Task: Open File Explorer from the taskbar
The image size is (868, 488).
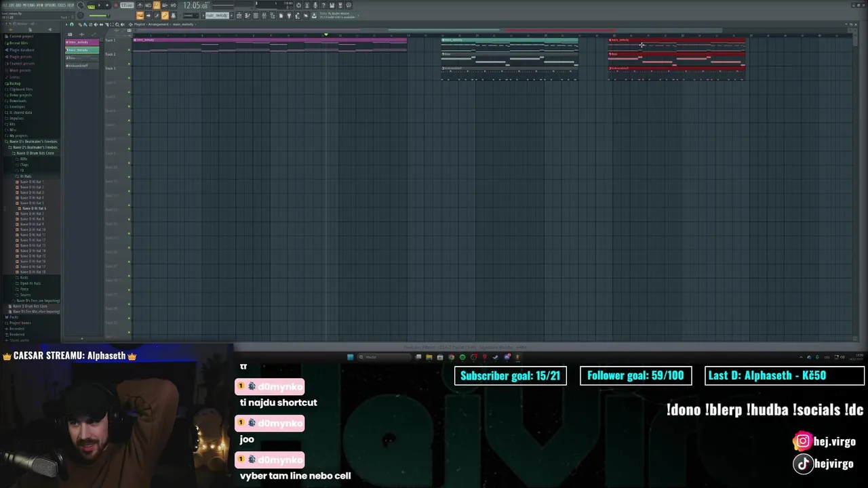Action: click(x=429, y=357)
